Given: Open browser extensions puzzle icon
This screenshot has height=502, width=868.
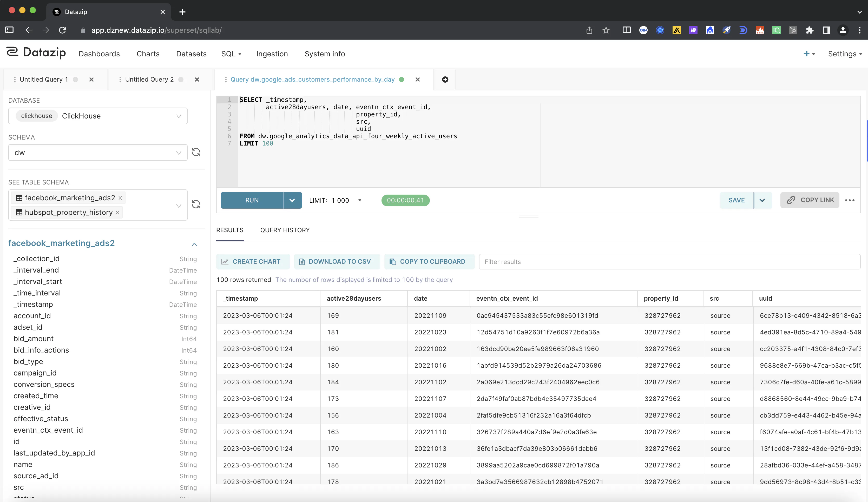Looking at the screenshot, I should click(810, 30).
